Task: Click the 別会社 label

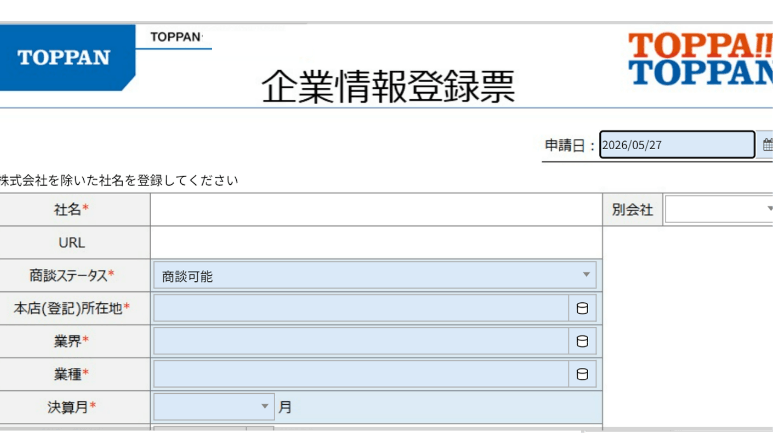Action: (632, 210)
